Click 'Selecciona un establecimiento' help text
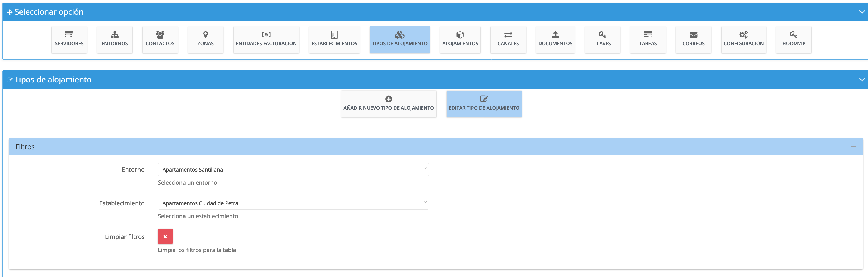The image size is (868, 277). [x=198, y=216]
